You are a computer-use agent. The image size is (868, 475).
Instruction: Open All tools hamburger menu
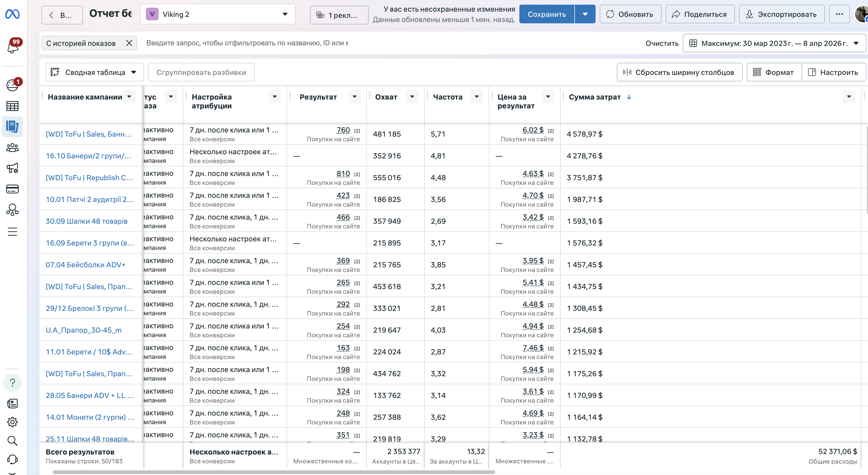(12, 232)
